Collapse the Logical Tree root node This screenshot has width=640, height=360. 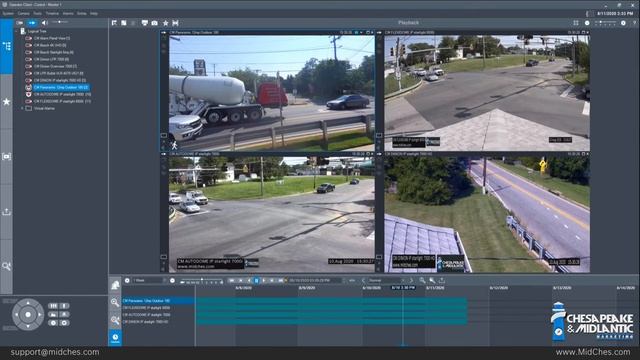[17, 31]
